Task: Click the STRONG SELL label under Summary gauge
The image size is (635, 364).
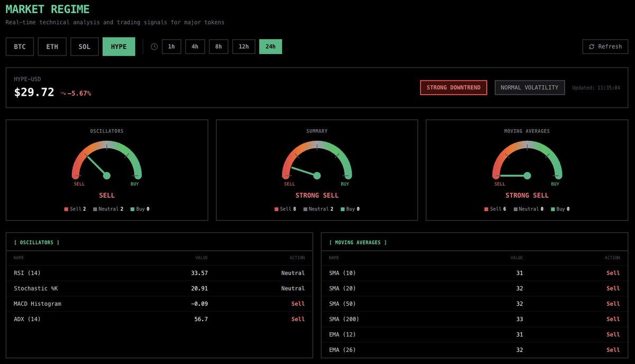Action: coord(317,196)
